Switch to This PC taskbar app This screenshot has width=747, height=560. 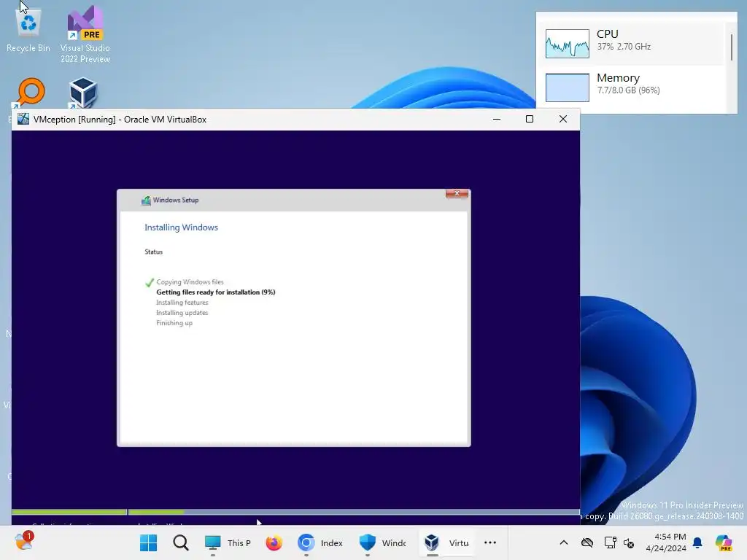coord(228,542)
